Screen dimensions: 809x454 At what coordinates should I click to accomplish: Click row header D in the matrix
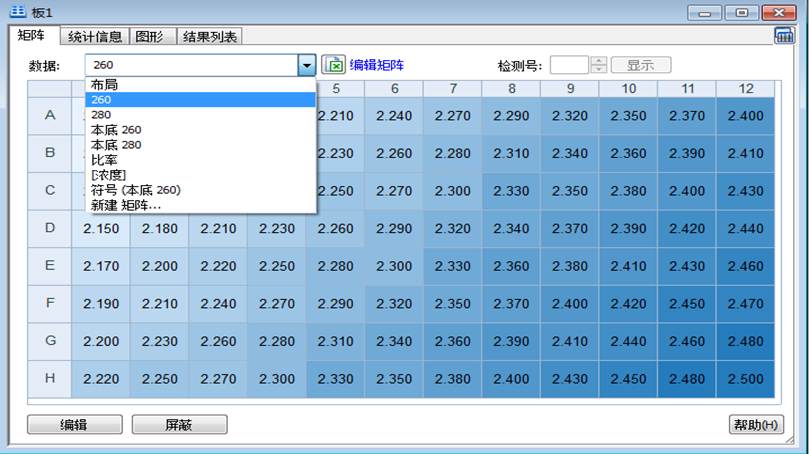[49, 229]
